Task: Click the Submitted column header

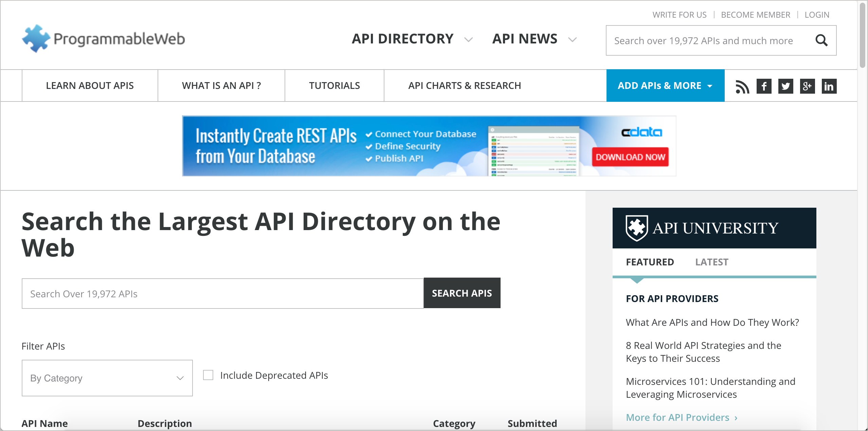Action: click(x=532, y=424)
